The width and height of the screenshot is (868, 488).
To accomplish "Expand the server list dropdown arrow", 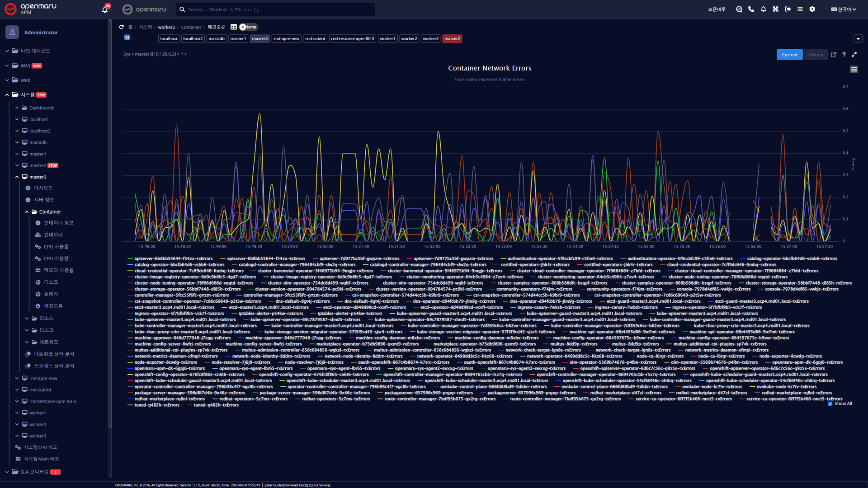I will 858,39.
